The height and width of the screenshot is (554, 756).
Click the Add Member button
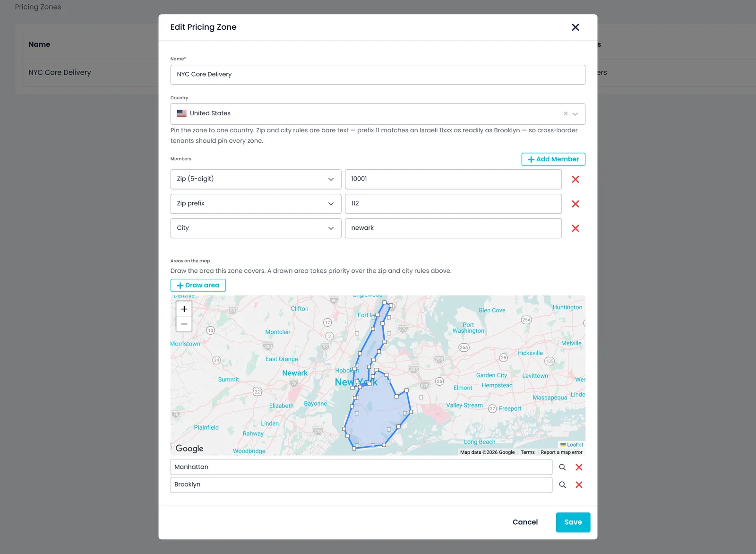tap(553, 159)
